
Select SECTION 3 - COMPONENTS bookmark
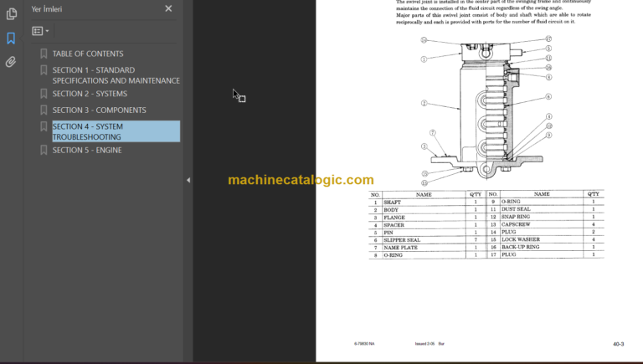pyautogui.click(x=100, y=110)
